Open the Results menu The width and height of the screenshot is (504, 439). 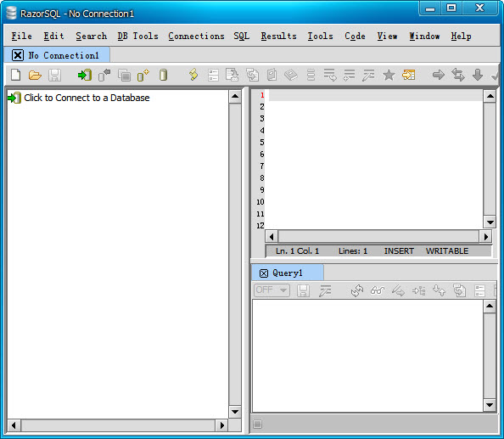(278, 36)
